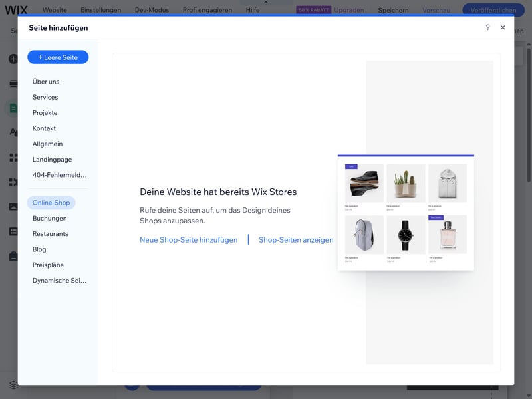532x399 pixels.
Task: Open Preispläne category
Action: [49, 265]
